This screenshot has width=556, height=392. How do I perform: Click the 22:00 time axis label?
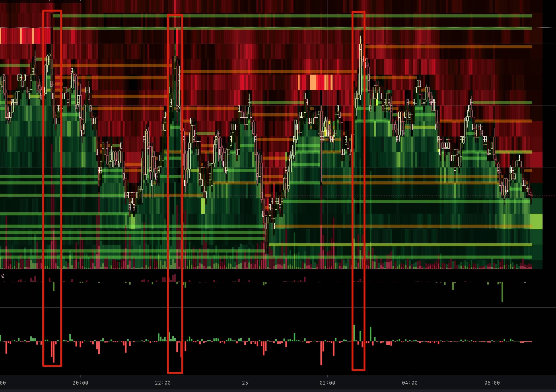click(163, 383)
